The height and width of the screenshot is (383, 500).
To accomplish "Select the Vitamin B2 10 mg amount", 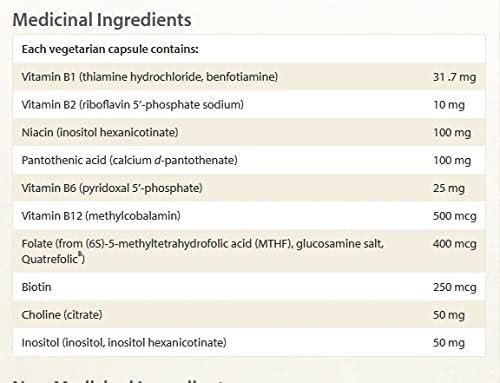I will click(449, 105).
